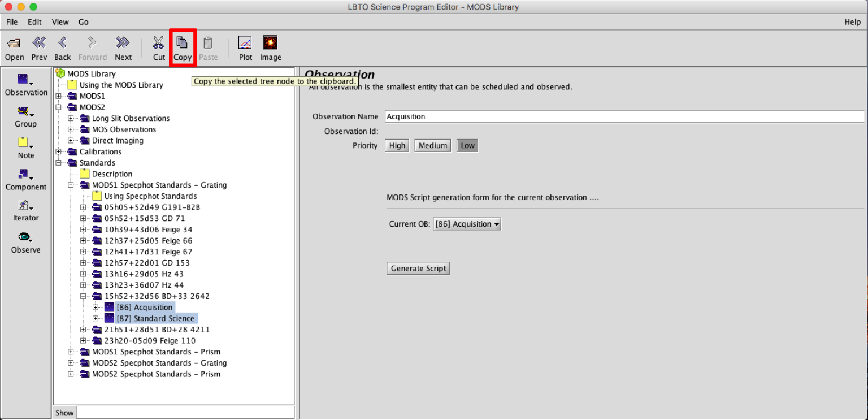Image resolution: width=868 pixels, height=420 pixels.
Task: Set priority to High
Action: click(397, 146)
